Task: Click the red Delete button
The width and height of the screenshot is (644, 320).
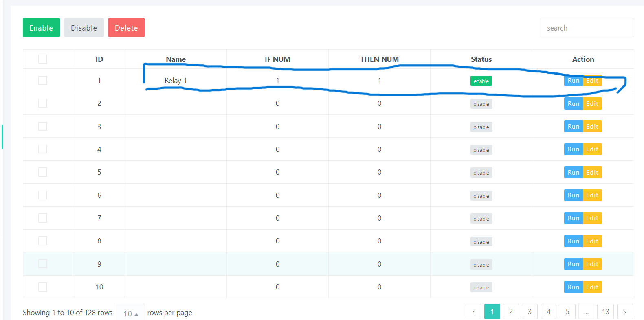Action: click(126, 28)
